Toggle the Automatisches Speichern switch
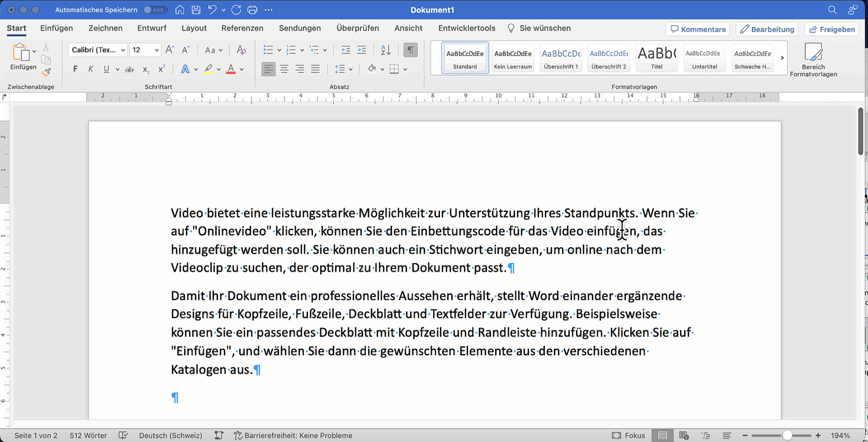Screen dimensions: 868x442 [x=155, y=10]
